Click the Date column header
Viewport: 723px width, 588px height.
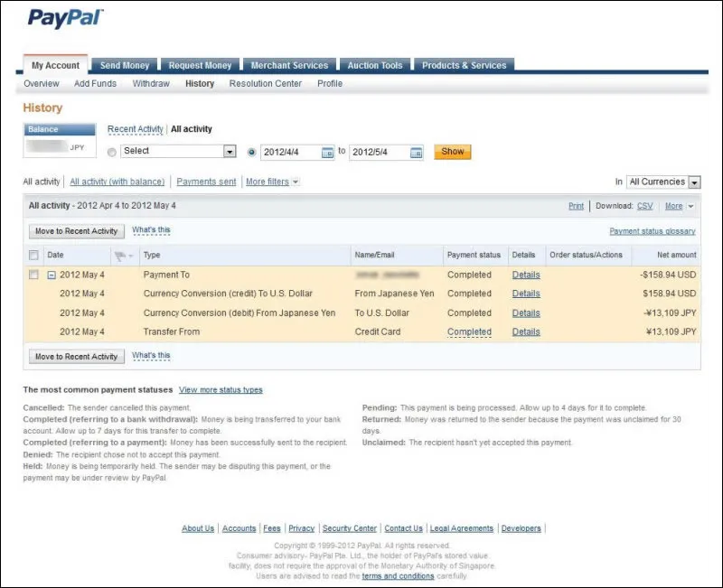coord(55,255)
